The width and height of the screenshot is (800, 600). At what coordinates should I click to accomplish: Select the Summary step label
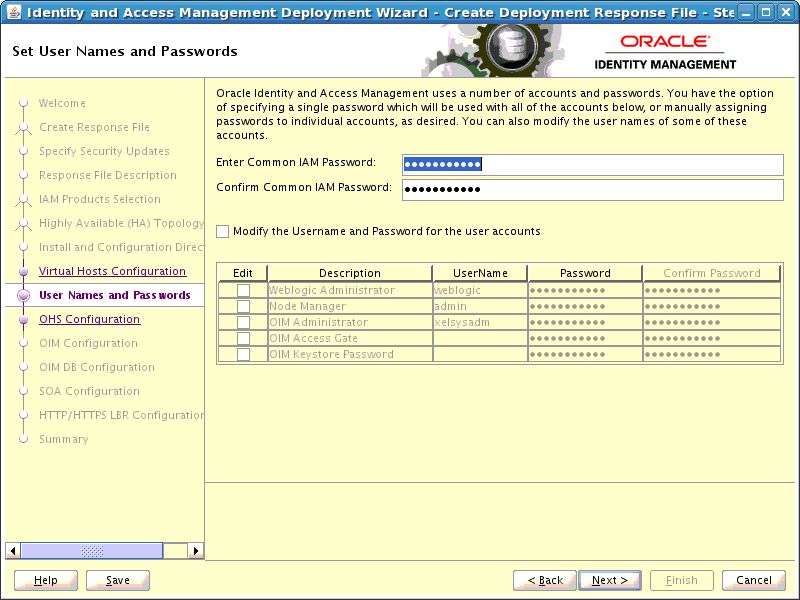(x=64, y=439)
